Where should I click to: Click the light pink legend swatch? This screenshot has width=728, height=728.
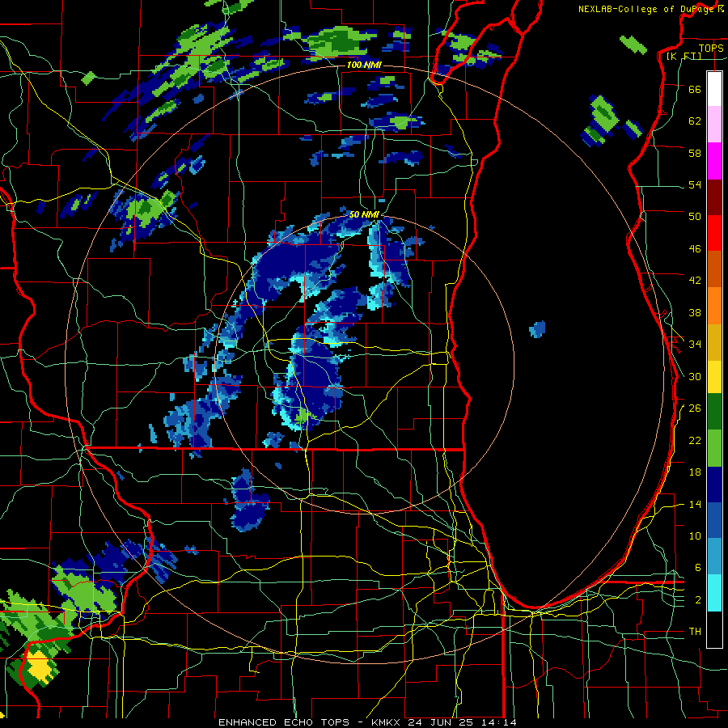pos(714,125)
